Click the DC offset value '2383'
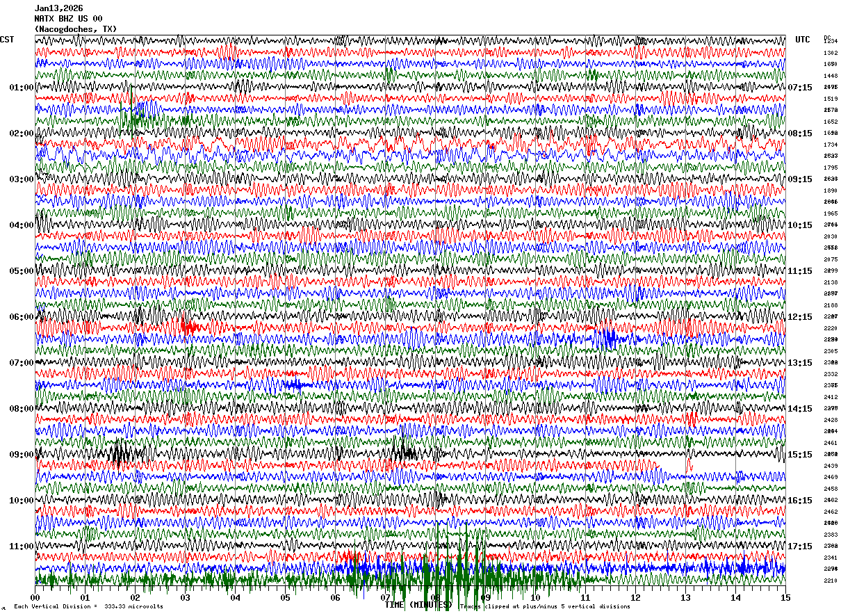The image size is (841, 616). tap(831, 535)
